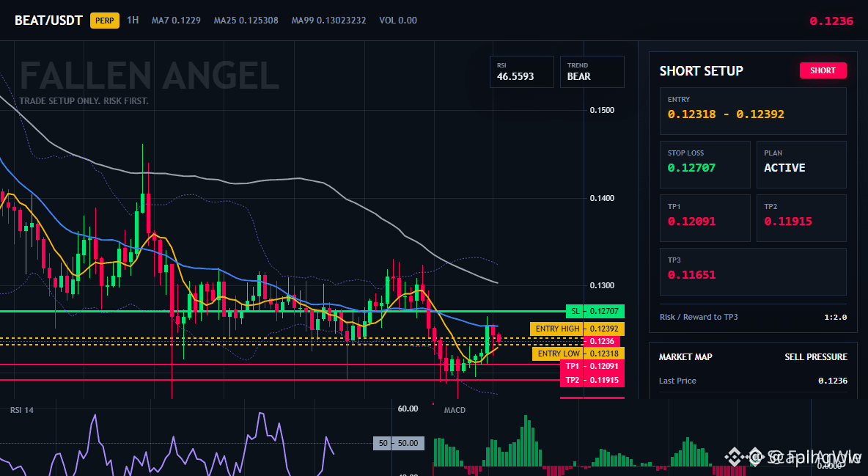The height and width of the screenshot is (476, 868).
Task: Click the stop loss value 0.12707
Action: (x=691, y=167)
